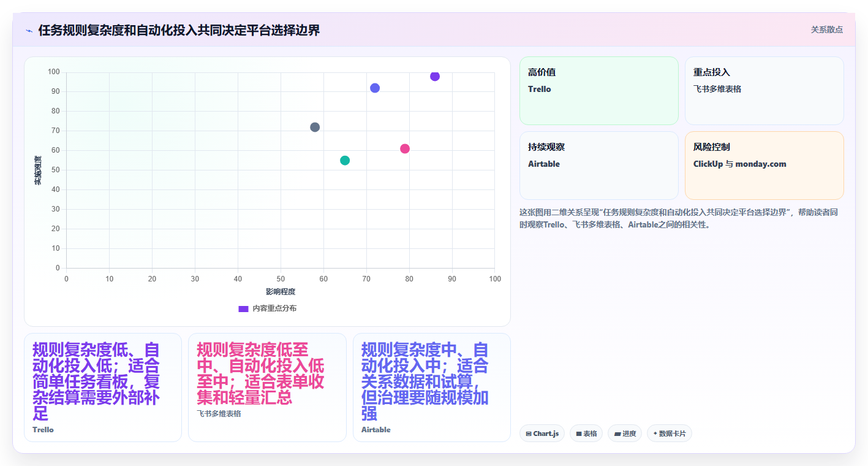The width and height of the screenshot is (868, 466).
Task: Select the gray scatter data point
Action: pyautogui.click(x=315, y=127)
